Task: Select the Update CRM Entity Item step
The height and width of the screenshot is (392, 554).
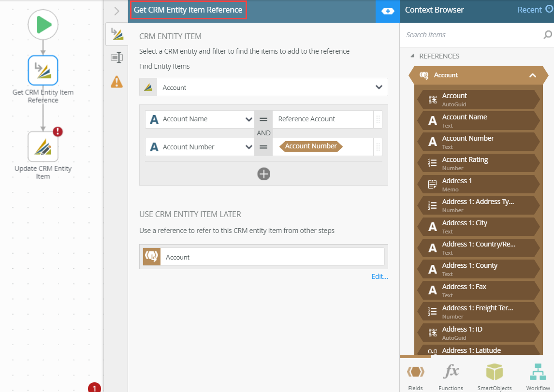Action: click(x=43, y=146)
